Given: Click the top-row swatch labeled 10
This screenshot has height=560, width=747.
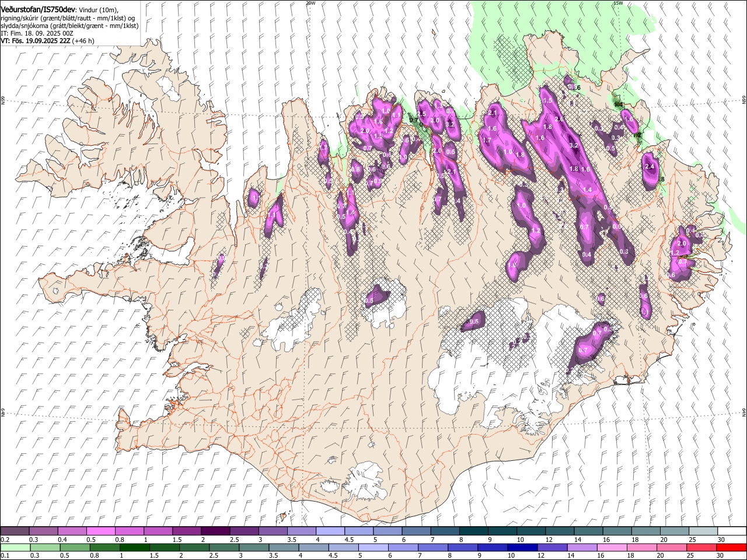Looking at the screenshot, I should tap(530, 531).
